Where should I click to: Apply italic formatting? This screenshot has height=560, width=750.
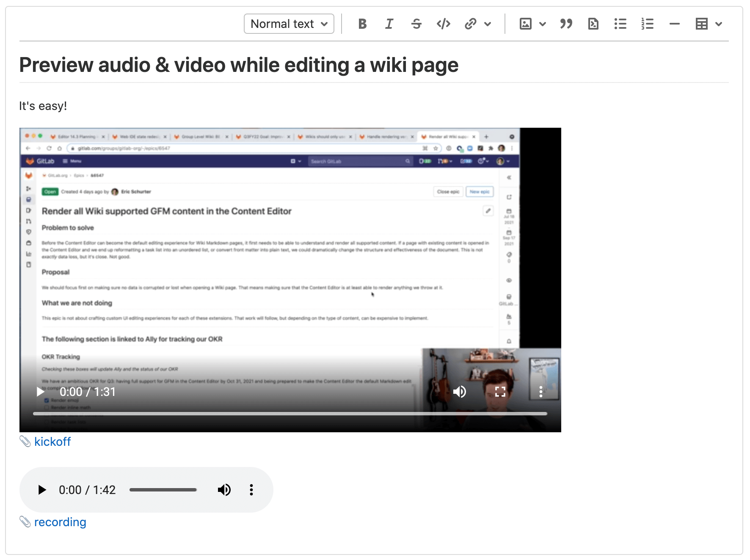click(x=389, y=24)
